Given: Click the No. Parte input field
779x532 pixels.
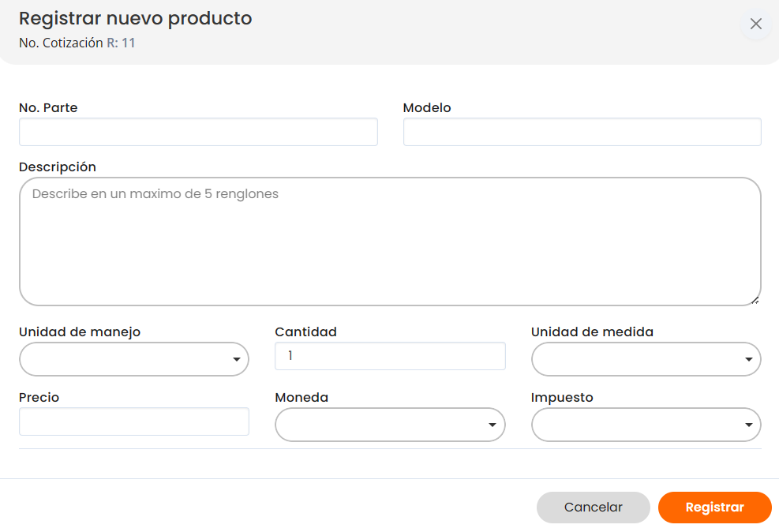Looking at the screenshot, I should 198,133.
